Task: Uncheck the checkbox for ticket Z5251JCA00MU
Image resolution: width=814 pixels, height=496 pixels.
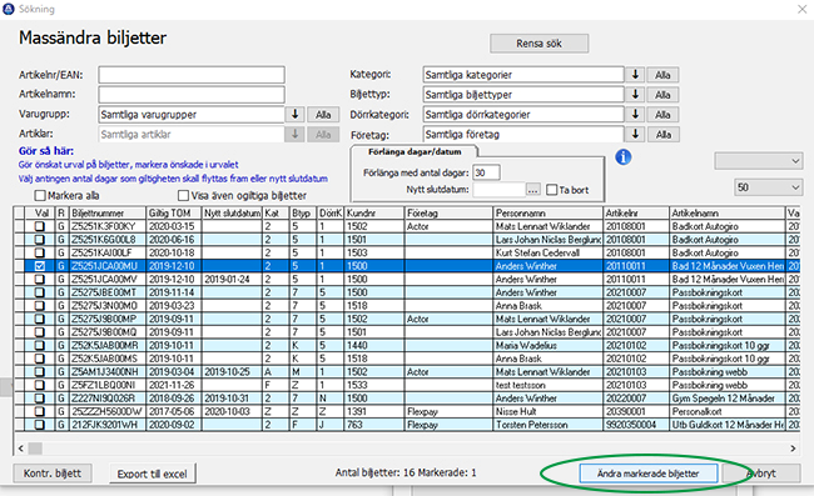Action: click(39, 266)
